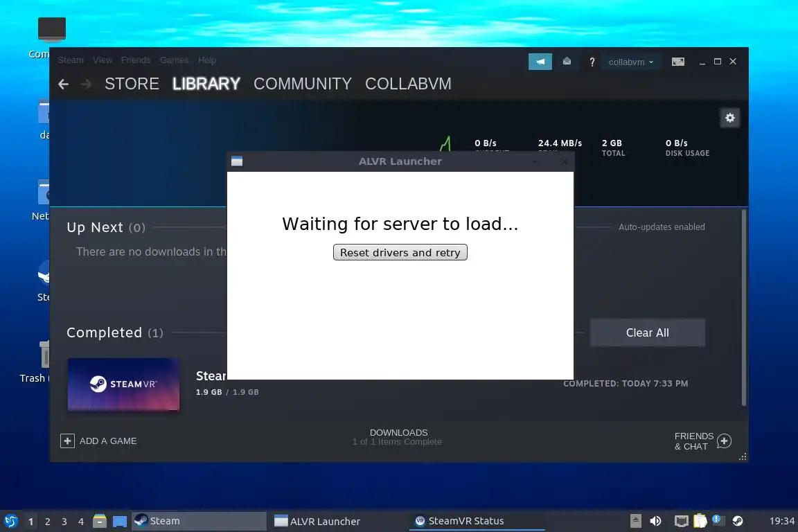This screenshot has width=798, height=532.
Task: Click the Steam window resize grip
Action: tap(743, 456)
